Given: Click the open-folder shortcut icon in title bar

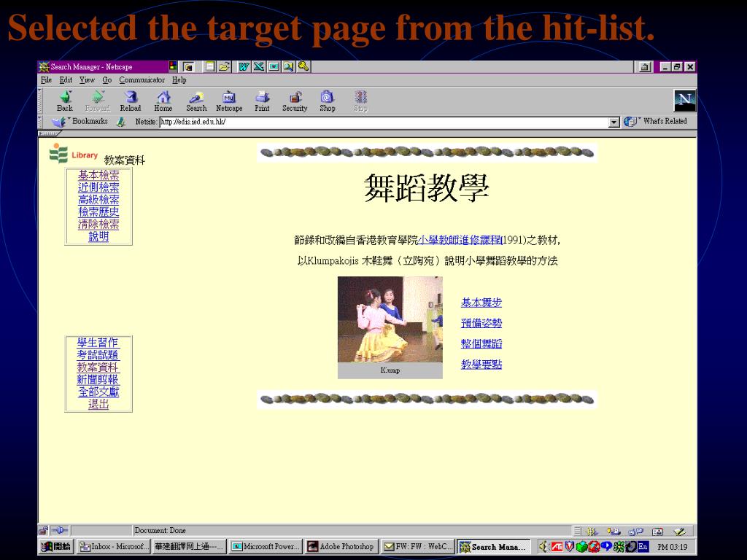Looking at the screenshot, I should click(225, 66).
